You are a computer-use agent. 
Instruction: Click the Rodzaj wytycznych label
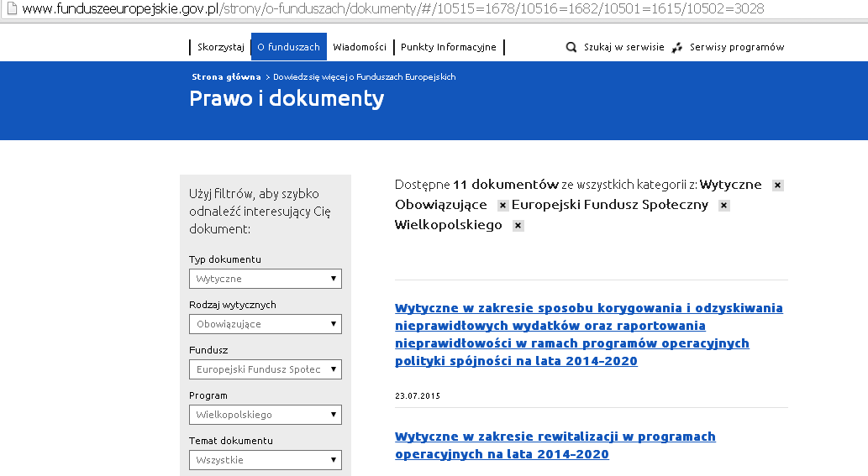click(233, 305)
